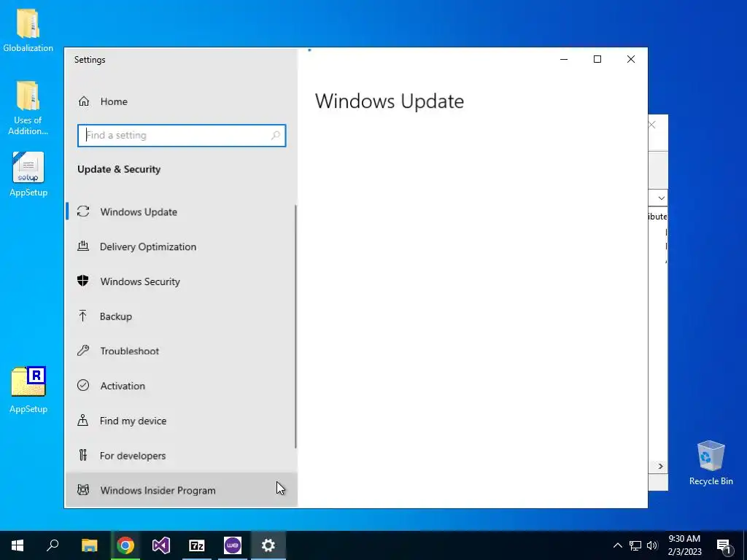
Task: Click the sidebar vertical scrollbar
Action: tap(295, 327)
